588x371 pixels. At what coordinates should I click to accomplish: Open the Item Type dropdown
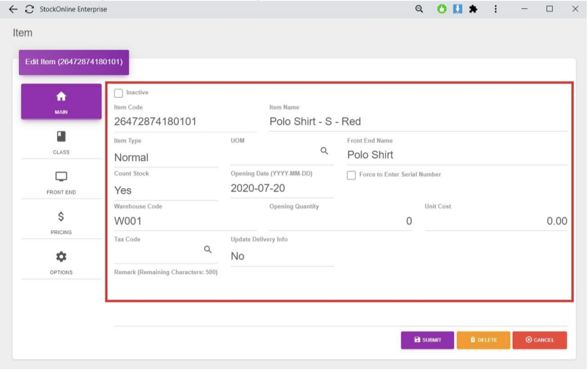click(x=165, y=158)
